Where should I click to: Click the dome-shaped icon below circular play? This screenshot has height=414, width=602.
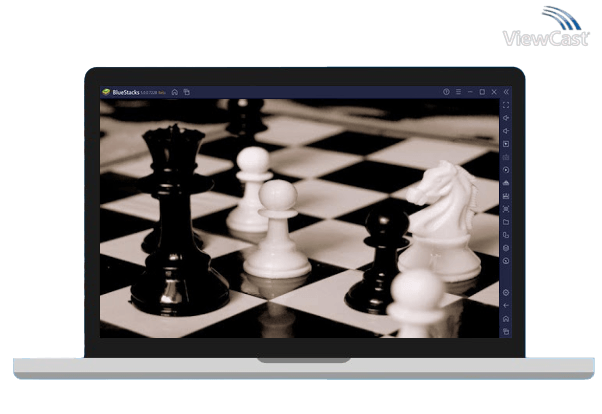(506, 183)
